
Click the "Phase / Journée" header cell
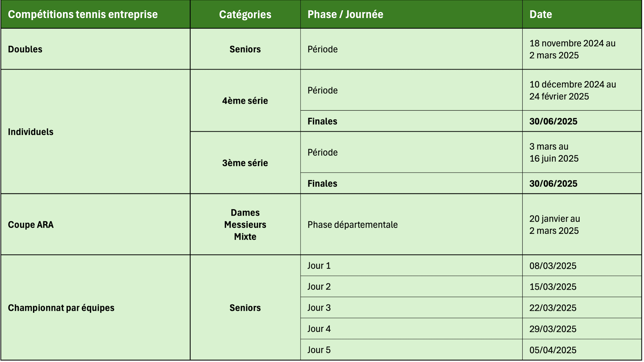[345, 14]
